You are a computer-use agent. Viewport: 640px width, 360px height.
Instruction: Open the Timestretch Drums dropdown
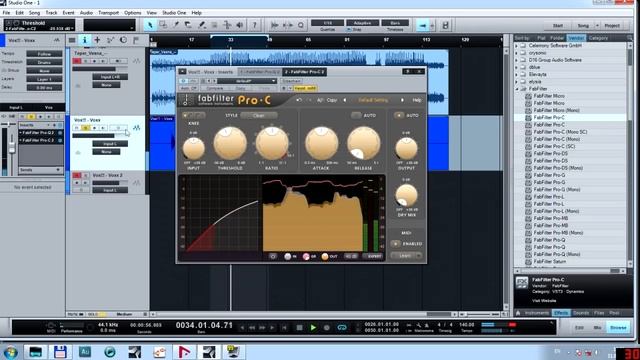coord(44,62)
